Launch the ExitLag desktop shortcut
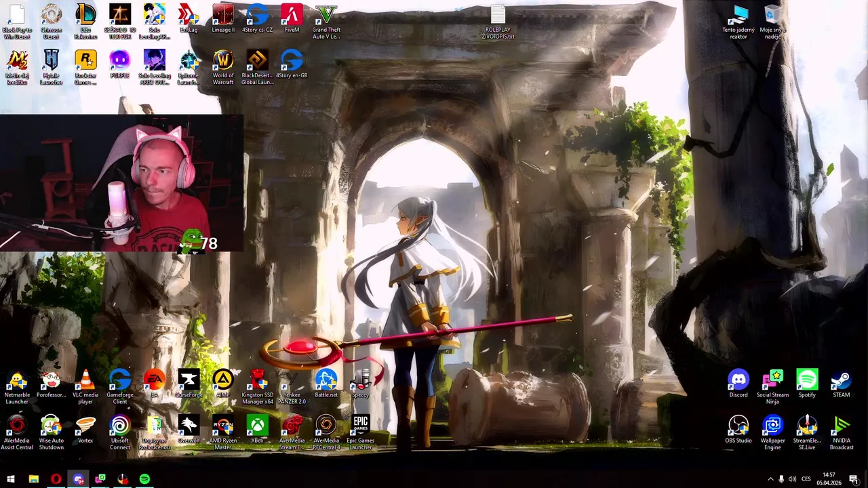Image resolution: width=868 pixels, height=488 pixels. pyautogui.click(x=189, y=19)
